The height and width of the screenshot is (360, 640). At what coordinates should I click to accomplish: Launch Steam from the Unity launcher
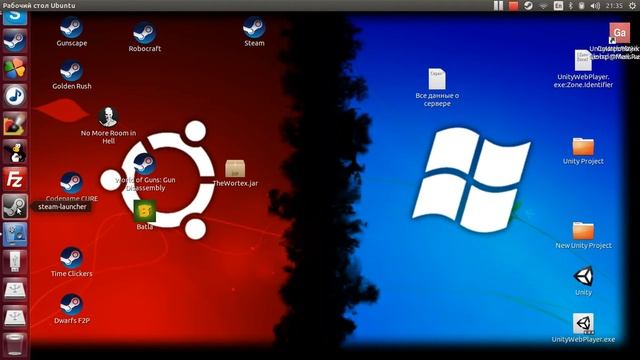click(x=15, y=41)
